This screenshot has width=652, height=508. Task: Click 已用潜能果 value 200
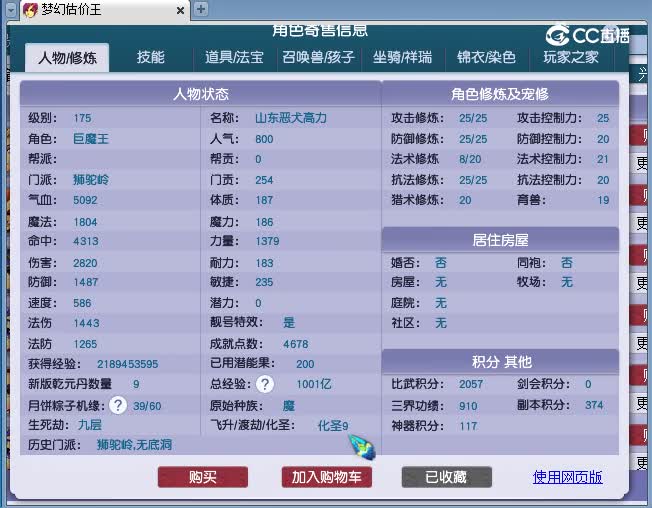[305, 364]
